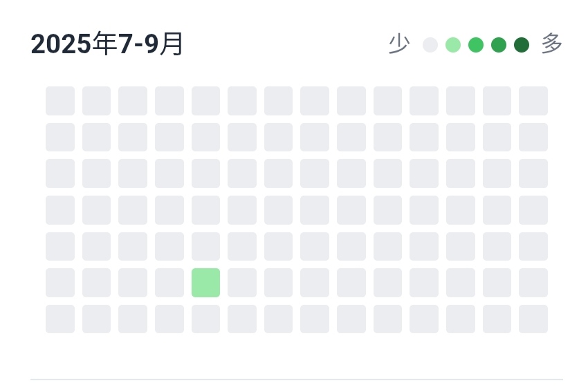This screenshot has width=579, height=392.
Task: Select the medium green middle legend dot
Action: 476,45
